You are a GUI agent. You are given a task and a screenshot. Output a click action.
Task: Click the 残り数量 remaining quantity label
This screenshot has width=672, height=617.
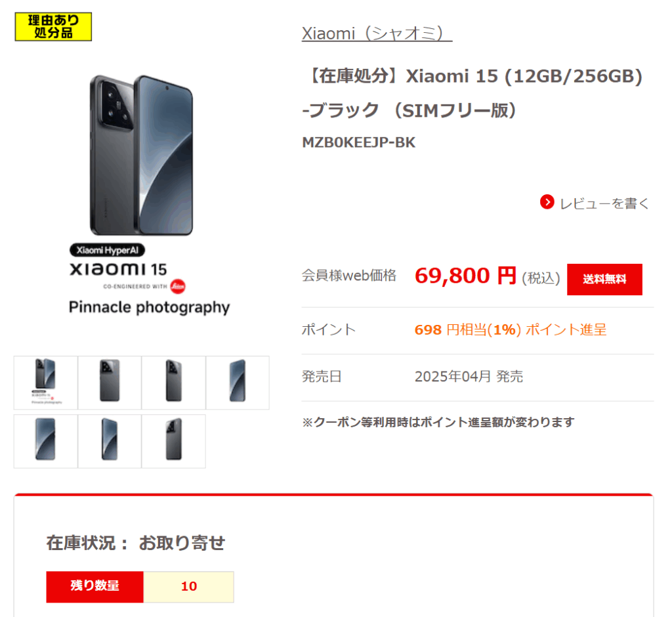[x=94, y=587]
